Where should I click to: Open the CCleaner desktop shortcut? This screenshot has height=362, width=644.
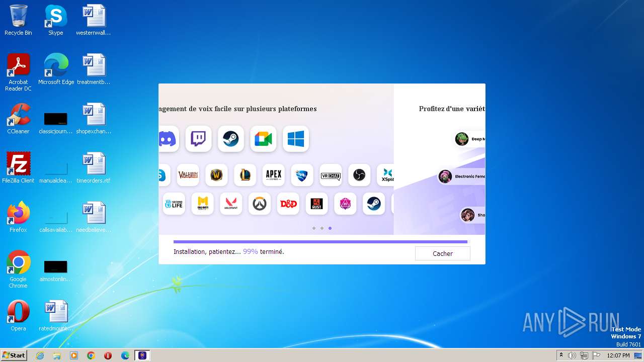[18, 119]
